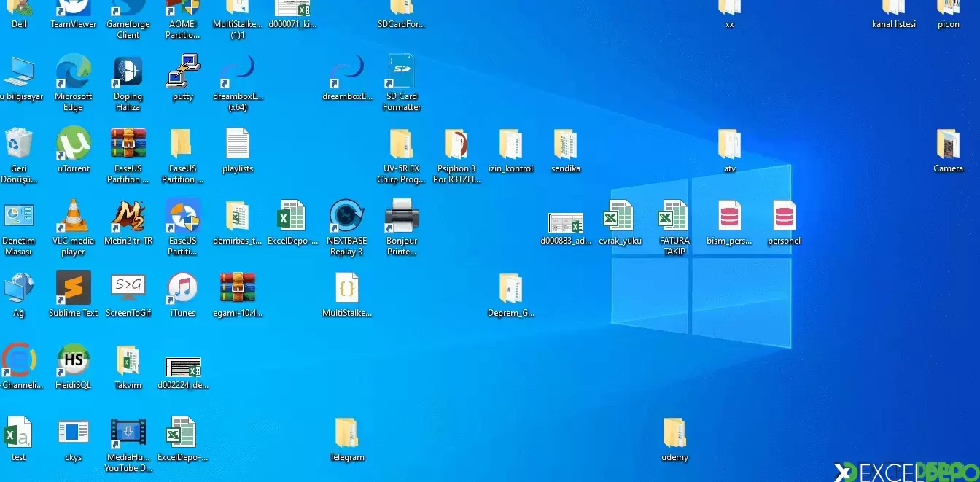
Task: Click the 'MultiStalke... (1)1' folder label
Action: coord(238,29)
